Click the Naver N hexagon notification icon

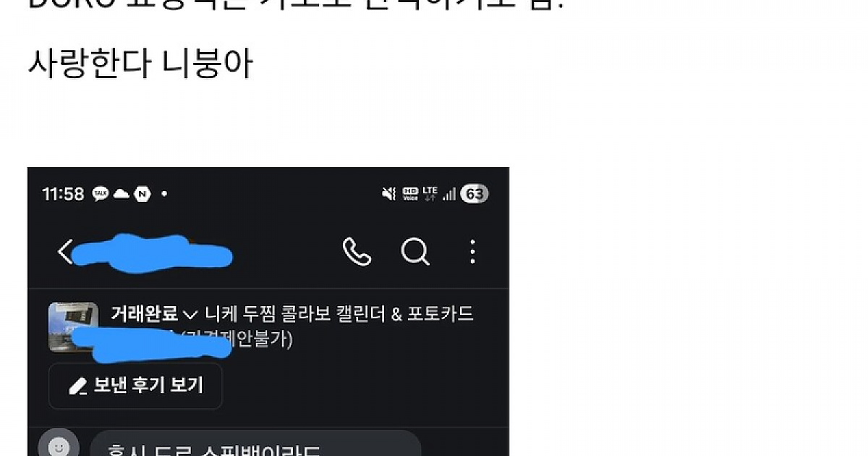(x=142, y=194)
